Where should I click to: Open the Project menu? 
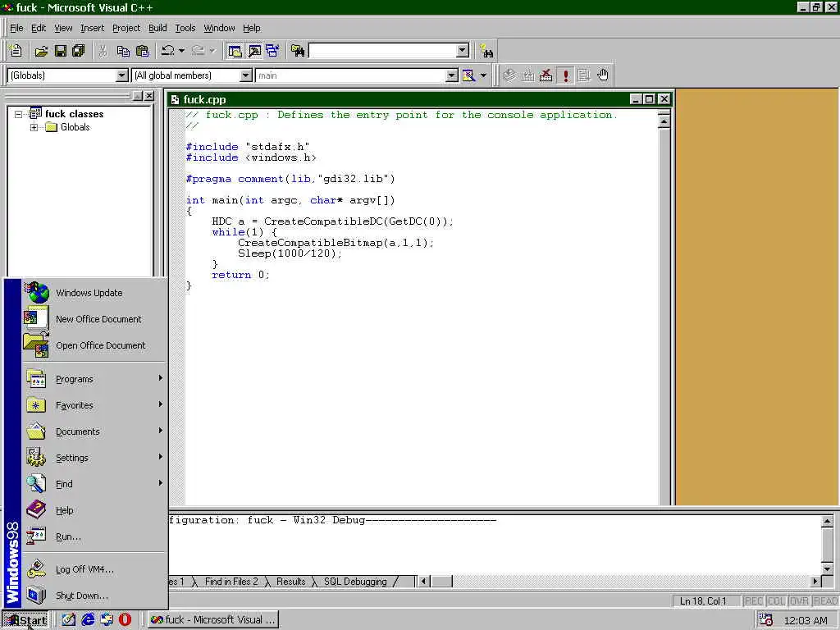126,28
